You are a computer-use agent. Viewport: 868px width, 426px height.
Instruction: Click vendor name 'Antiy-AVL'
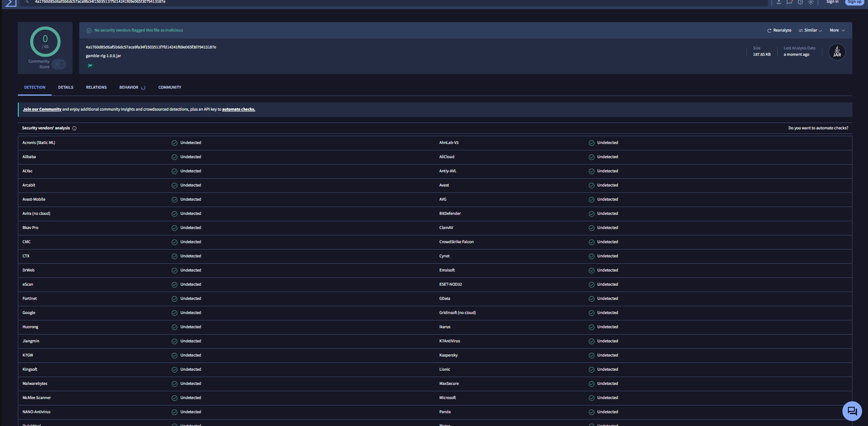click(448, 171)
